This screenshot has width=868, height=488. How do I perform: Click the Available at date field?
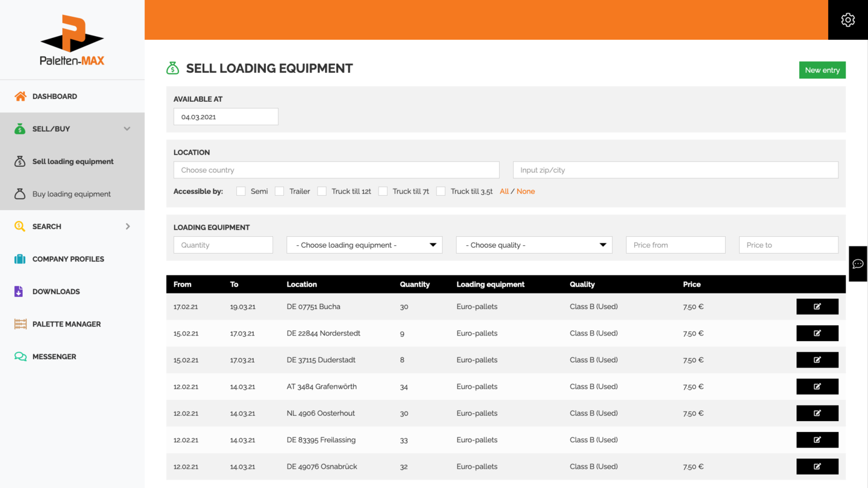click(x=226, y=117)
